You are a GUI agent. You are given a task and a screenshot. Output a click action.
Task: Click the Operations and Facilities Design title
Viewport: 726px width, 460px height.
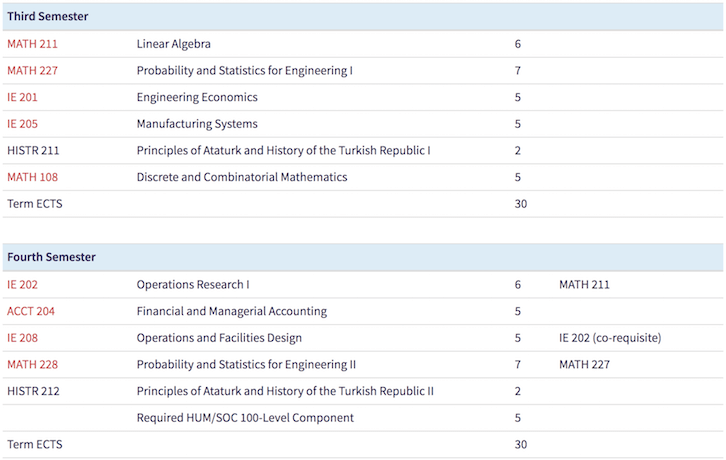coord(219,338)
